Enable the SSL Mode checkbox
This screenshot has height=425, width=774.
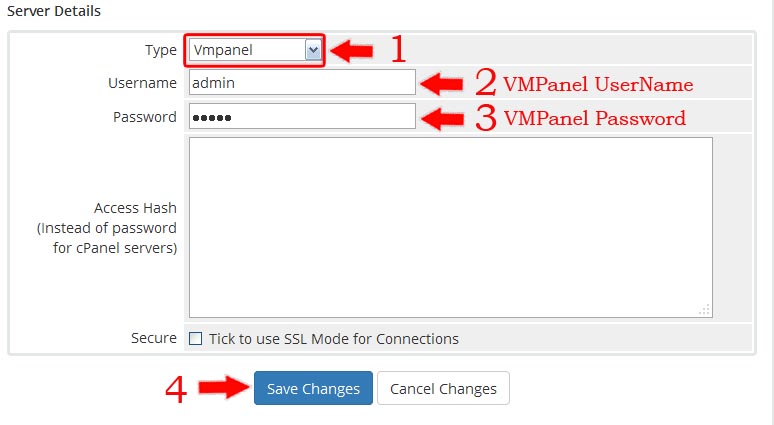(x=195, y=339)
